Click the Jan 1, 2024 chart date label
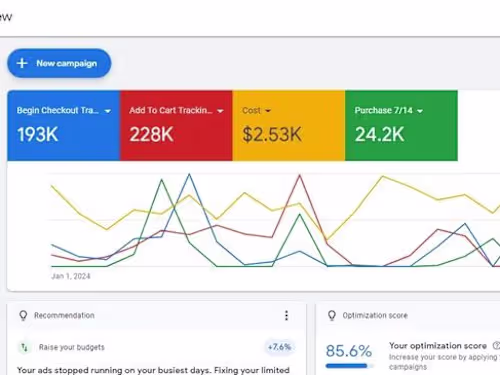 click(x=71, y=276)
